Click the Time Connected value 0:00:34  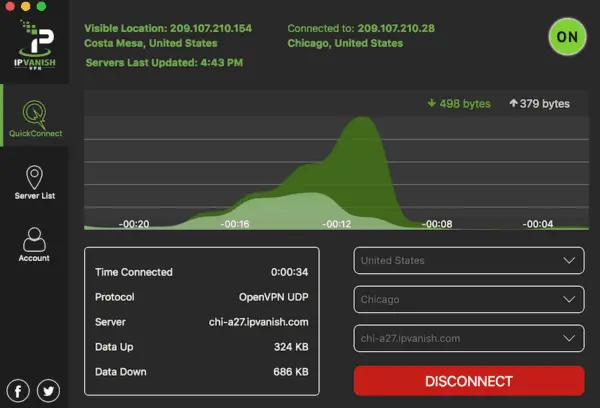289,272
